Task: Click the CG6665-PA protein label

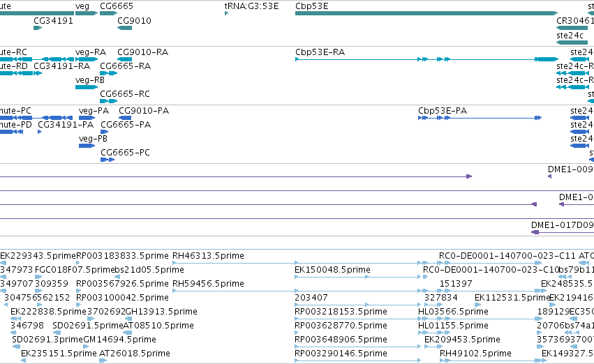Action: tap(126, 125)
